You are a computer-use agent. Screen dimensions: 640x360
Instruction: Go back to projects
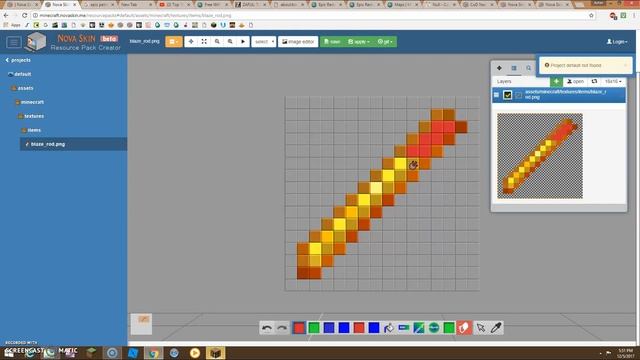(18, 60)
